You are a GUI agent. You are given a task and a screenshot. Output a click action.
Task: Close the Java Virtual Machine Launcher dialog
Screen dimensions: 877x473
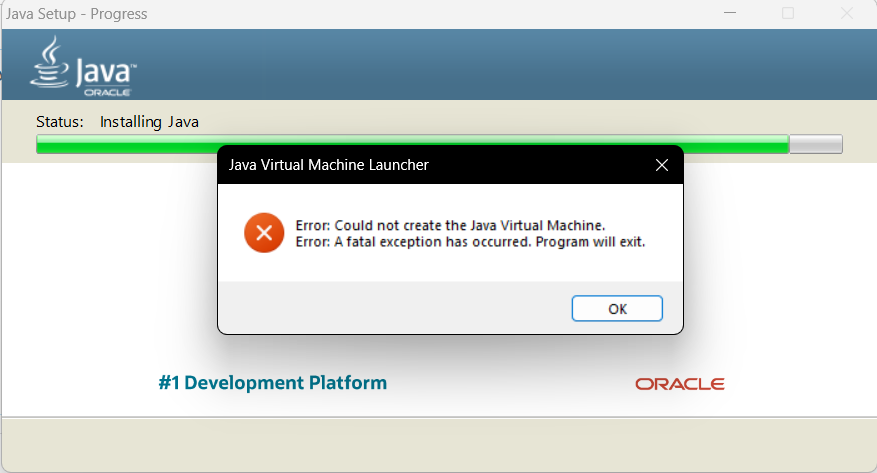pyautogui.click(x=662, y=165)
